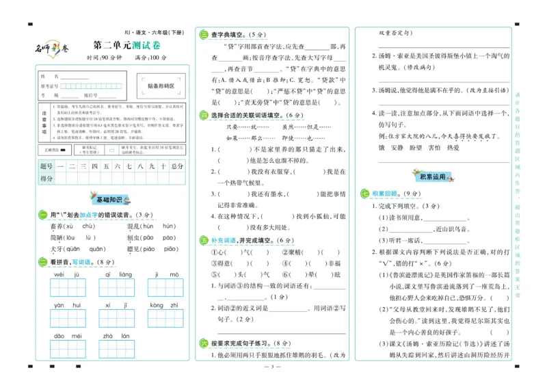Click the word 犬牙 with pinyin choices

(78, 249)
